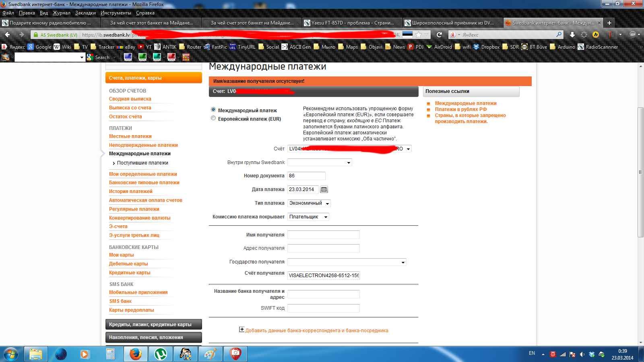The image size is (644, 362).
Task: Open the Внутри группы Swedbank dropdown
Action: pos(320,162)
